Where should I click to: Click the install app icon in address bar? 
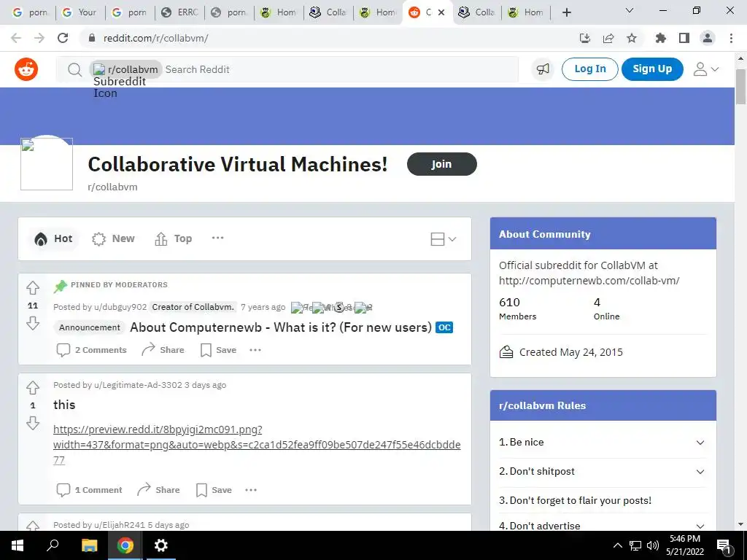(x=585, y=38)
